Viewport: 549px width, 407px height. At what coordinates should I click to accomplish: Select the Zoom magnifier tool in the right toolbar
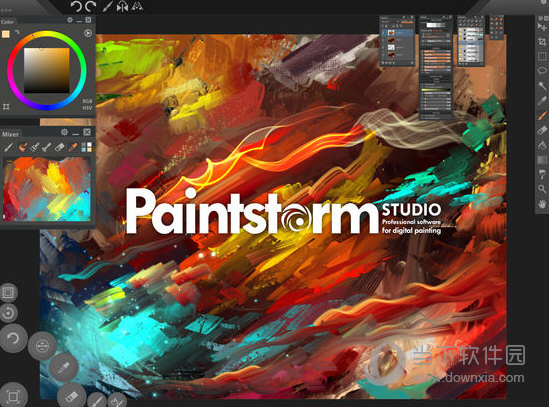coord(542,189)
